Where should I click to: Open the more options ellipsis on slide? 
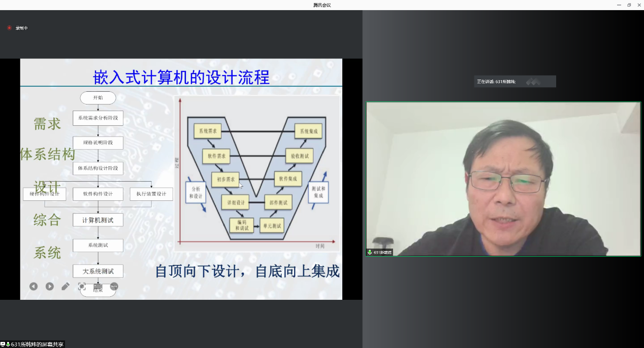(x=114, y=286)
